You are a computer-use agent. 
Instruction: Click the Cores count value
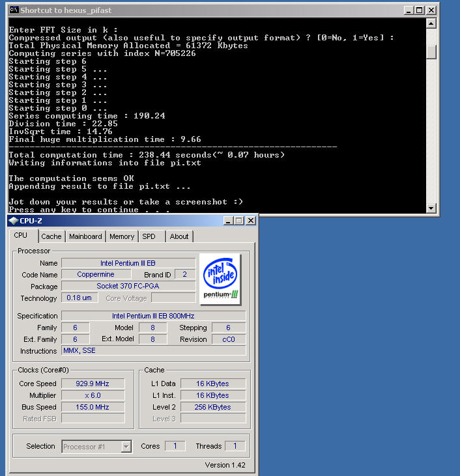click(x=175, y=446)
